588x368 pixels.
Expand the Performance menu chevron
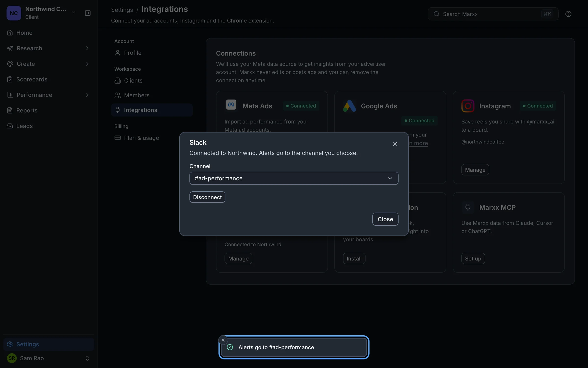pos(87,95)
